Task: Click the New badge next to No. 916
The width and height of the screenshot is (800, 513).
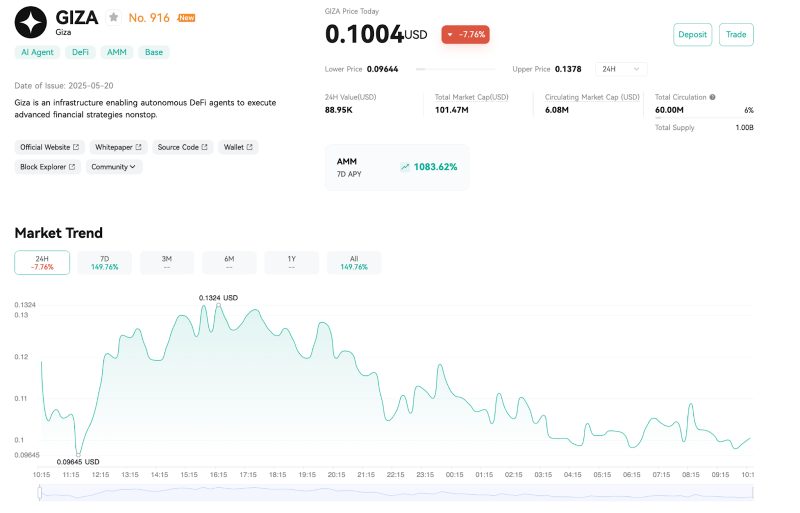Action: [x=186, y=18]
